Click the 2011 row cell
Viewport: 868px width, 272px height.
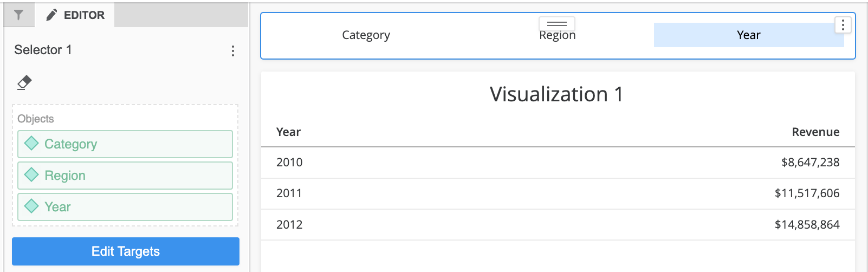pos(289,193)
